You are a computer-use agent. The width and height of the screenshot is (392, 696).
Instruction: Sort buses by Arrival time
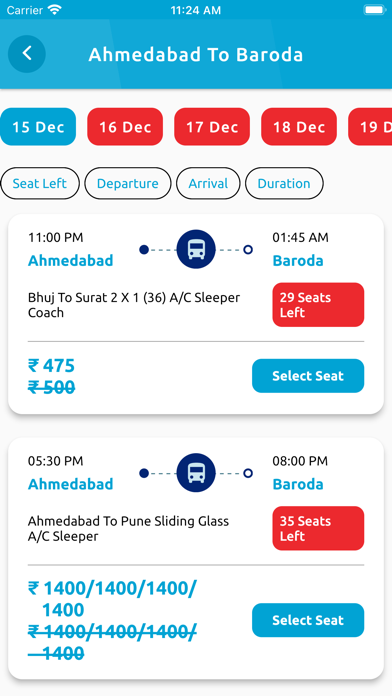[x=208, y=183]
